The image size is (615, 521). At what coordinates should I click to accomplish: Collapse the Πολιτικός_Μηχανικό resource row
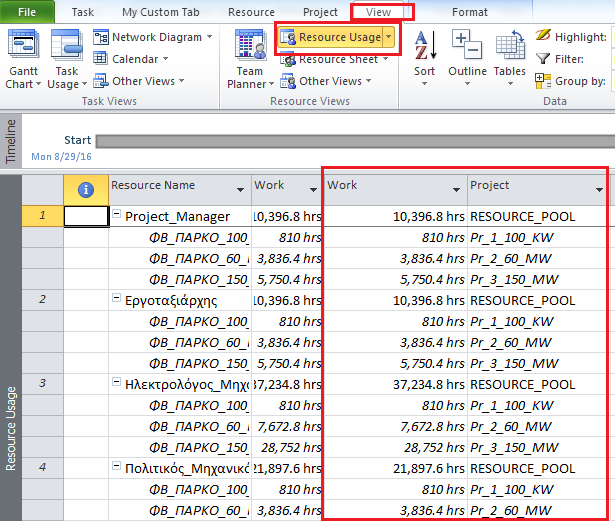tap(116, 466)
